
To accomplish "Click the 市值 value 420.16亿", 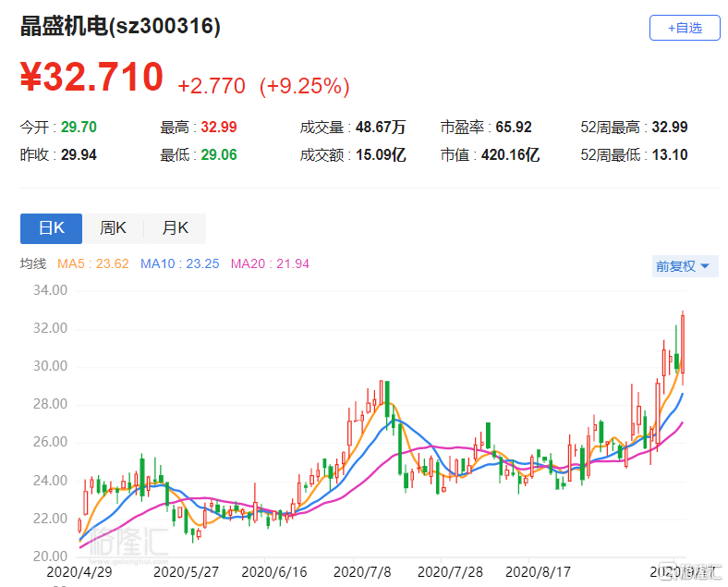I will [x=510, y=154].
